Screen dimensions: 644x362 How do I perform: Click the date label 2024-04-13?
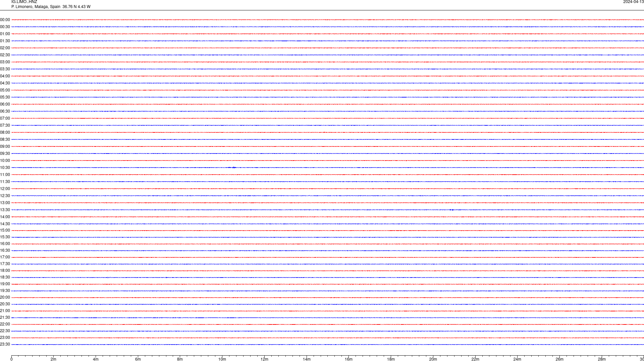pos(633,2)
